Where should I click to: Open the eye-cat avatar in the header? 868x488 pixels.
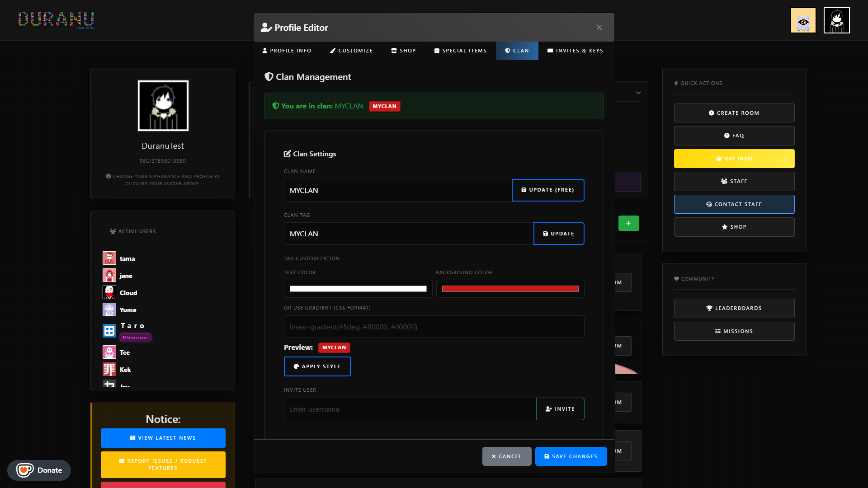(803, 20)
